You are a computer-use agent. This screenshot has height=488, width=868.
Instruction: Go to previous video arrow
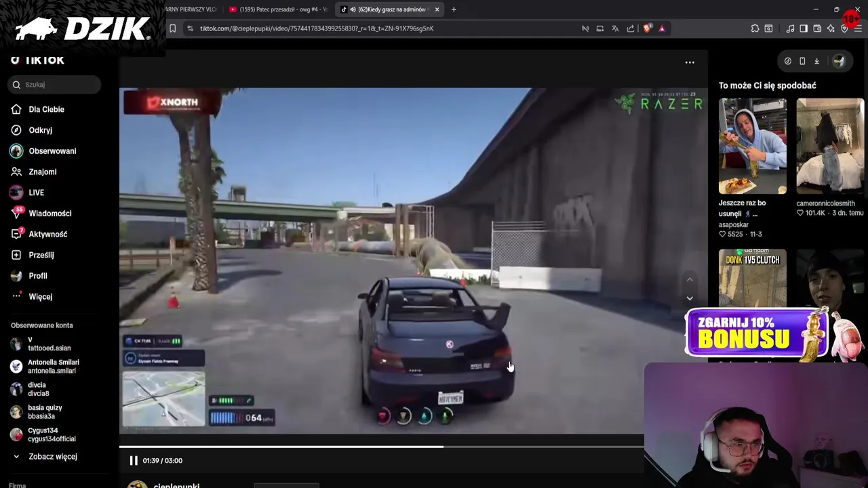point(690,280)
